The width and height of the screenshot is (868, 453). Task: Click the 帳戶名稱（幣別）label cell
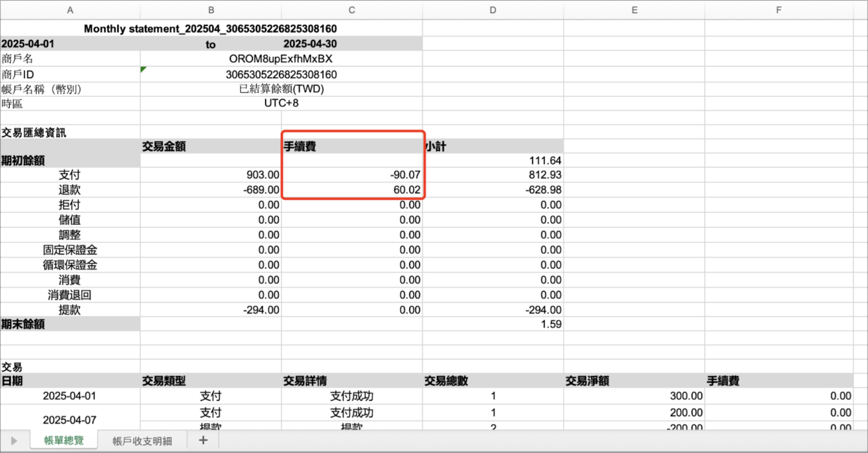(70, 89)
